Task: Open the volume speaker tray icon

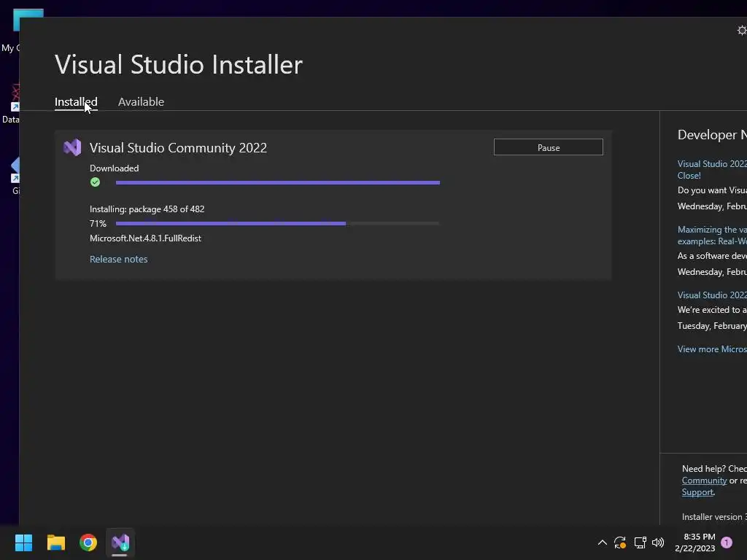Action: coord(658,542)
